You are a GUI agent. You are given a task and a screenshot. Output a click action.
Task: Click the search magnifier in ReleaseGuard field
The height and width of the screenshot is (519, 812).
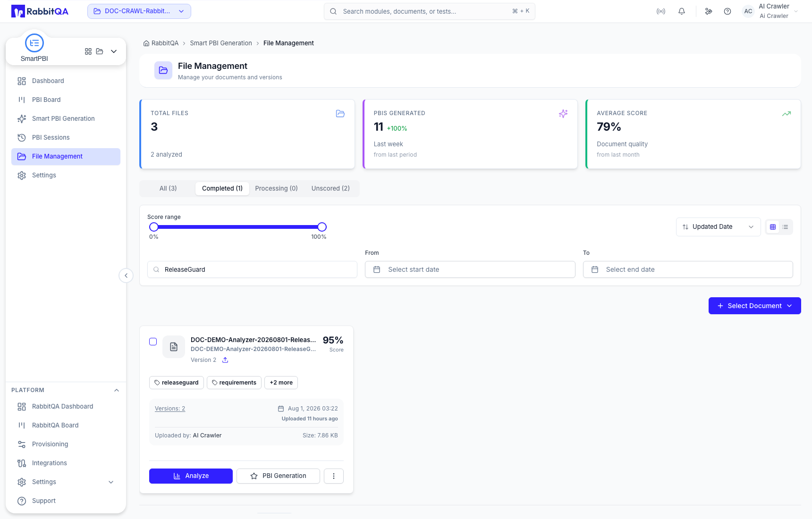tap(156, 270)
